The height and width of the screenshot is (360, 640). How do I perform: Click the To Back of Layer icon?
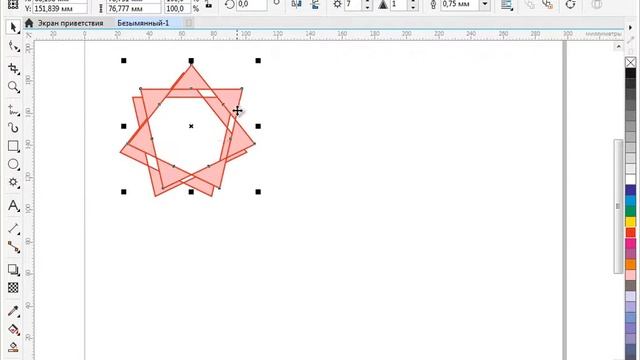(547, 4)
